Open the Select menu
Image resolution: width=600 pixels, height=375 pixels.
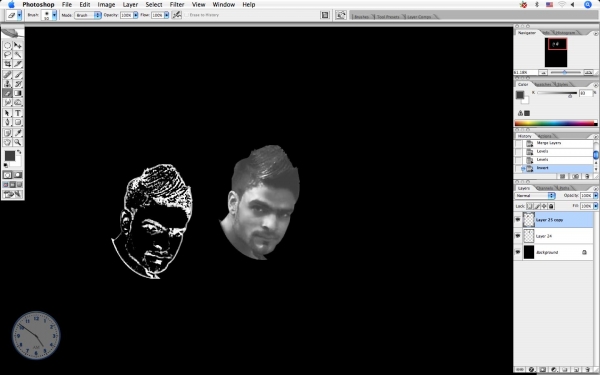(154, 5)
